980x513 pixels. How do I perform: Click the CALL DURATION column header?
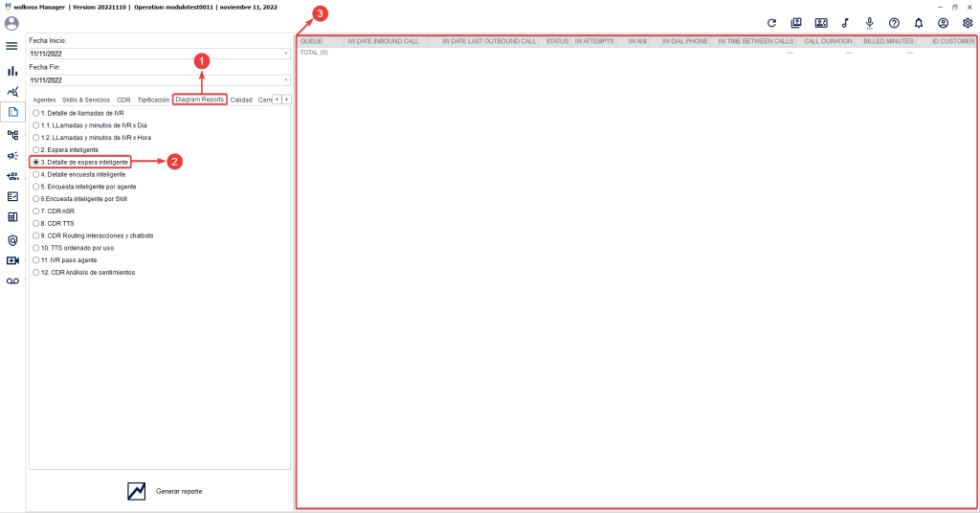pos(825,41)
